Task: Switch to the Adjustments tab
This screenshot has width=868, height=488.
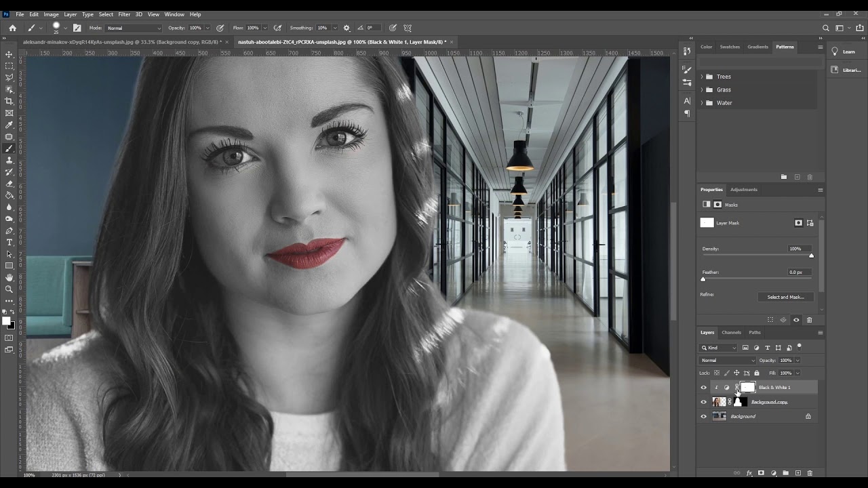Action: click(744, 190)
